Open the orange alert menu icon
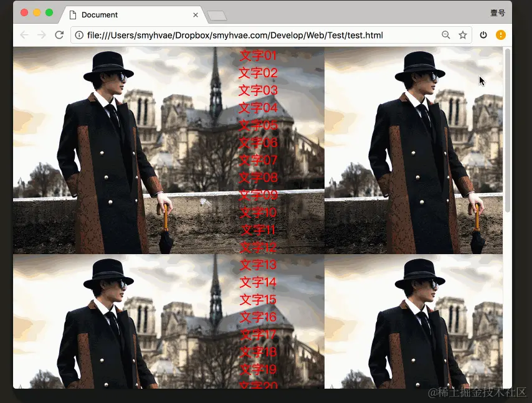Viewport: 532px width, 403px height. coord(501,35)
